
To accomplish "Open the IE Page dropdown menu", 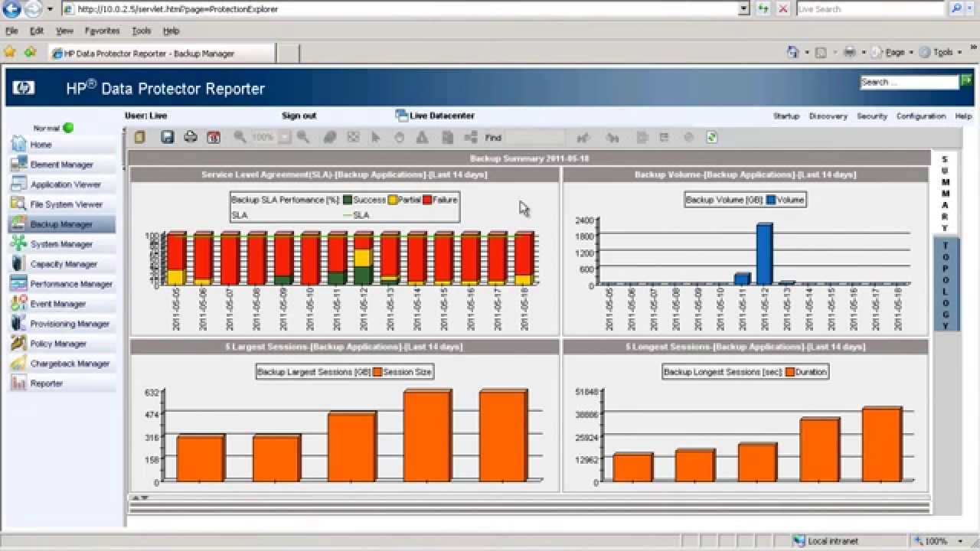I will 894,52.
